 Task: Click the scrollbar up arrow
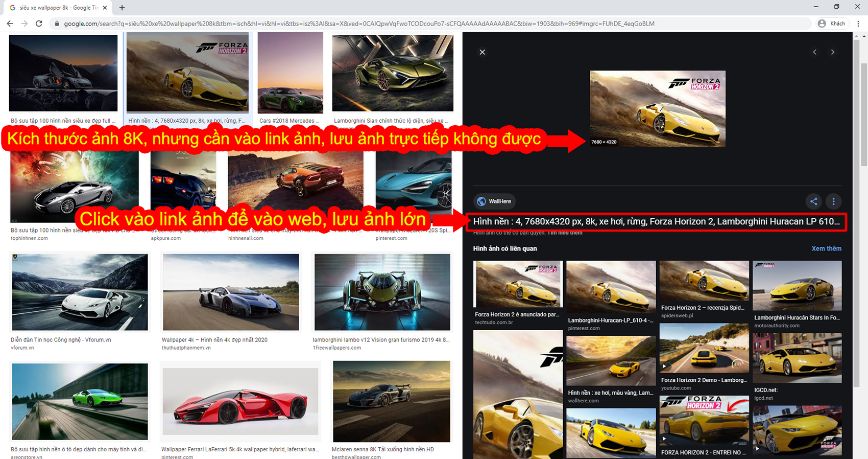864,36
